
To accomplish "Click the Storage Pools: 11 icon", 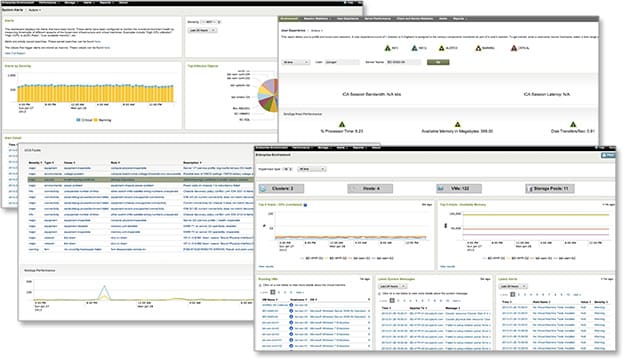I will [531, 189].
